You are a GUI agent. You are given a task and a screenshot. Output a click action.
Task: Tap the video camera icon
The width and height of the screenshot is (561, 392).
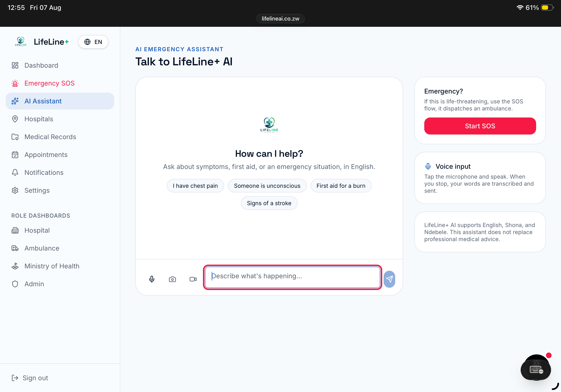coord(193,279)
